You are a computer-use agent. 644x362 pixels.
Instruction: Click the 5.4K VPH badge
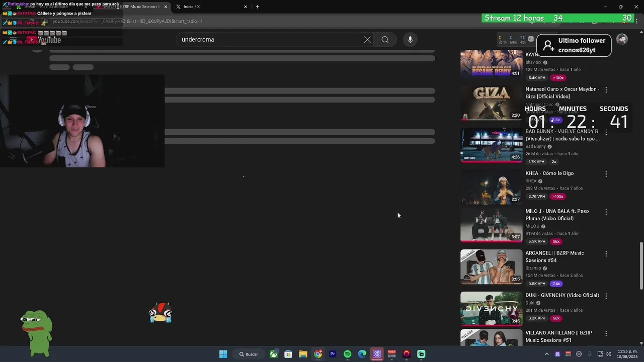coord(537,78)
